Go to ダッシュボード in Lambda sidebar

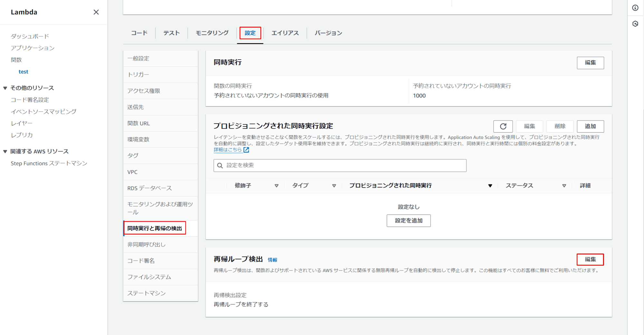tap(30, 36)
